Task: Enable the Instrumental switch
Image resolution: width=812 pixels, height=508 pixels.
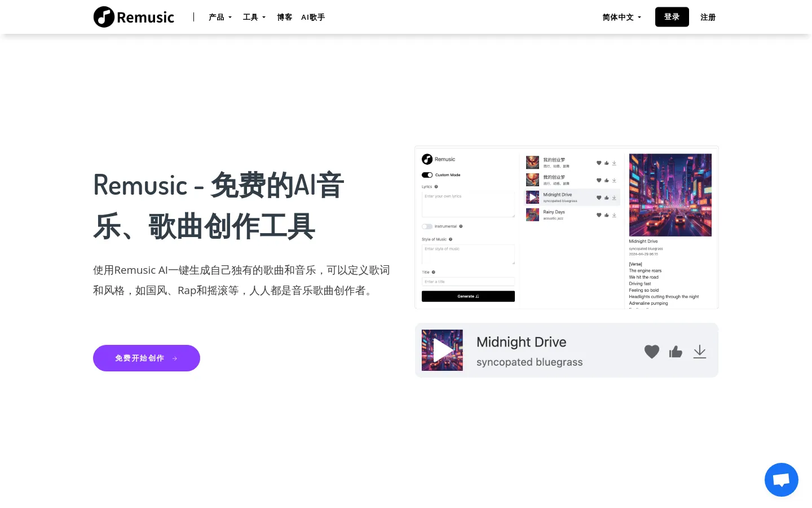Action: [x=427, y=226]
